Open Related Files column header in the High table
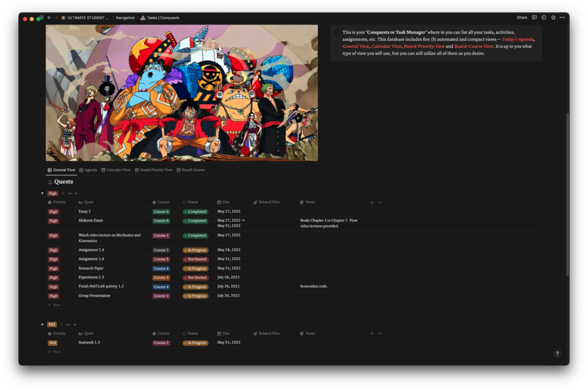This screenshot has height=390, width=588. coord(267,202)
